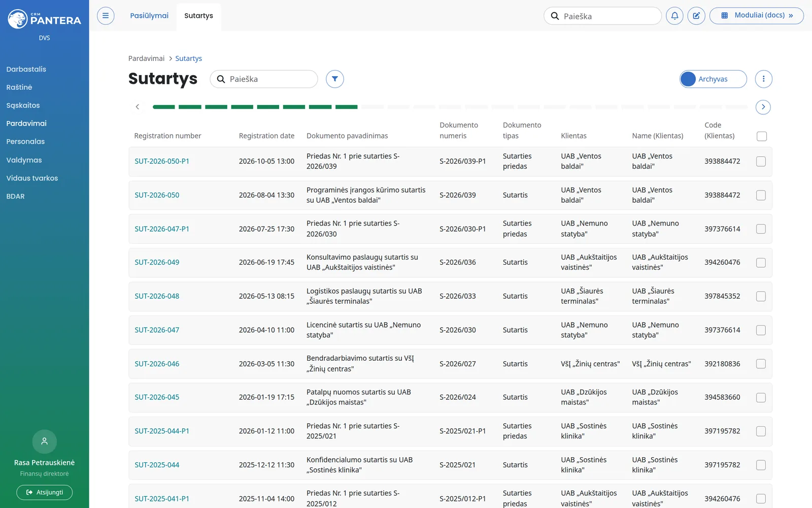Sort by Registration number column header
Screen dimensions: 812x508
(167, 136)
